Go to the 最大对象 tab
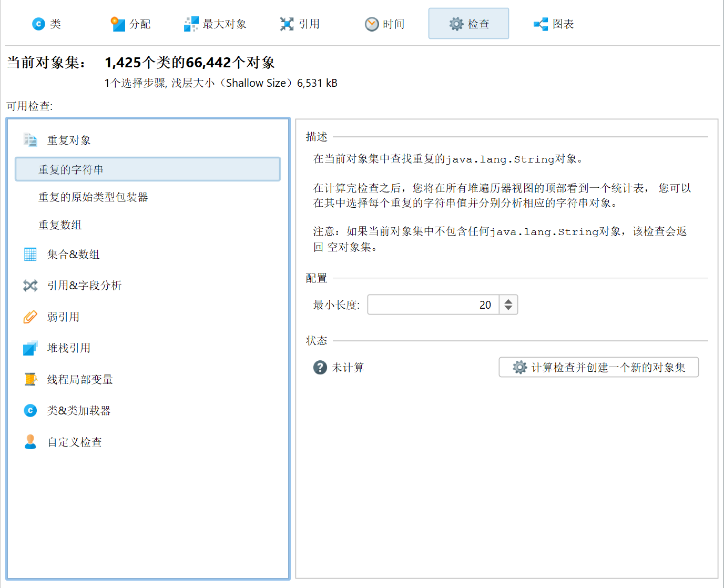 [x=215, y=24]
